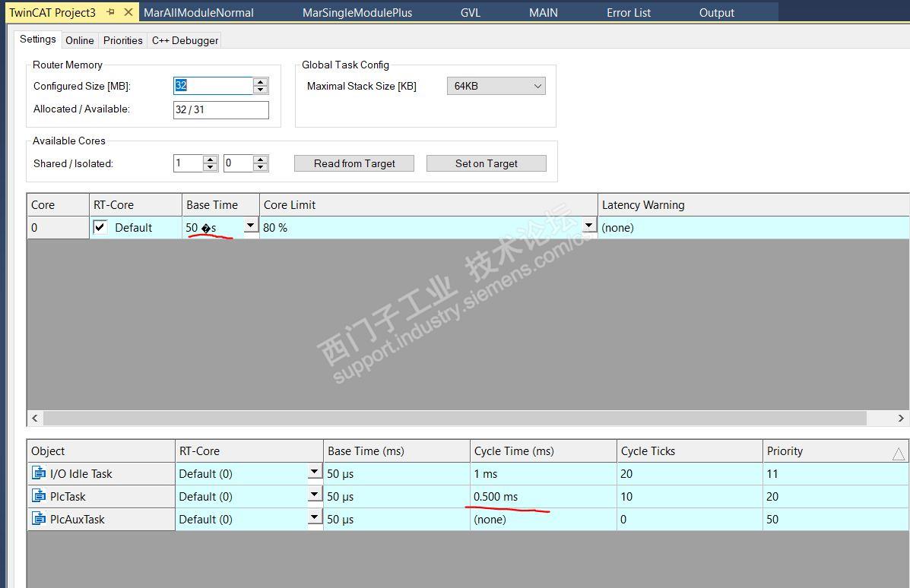
Task: Click the horizontal scrollbar left arrow
Action: pyautogui.click(x=35, y=418)
